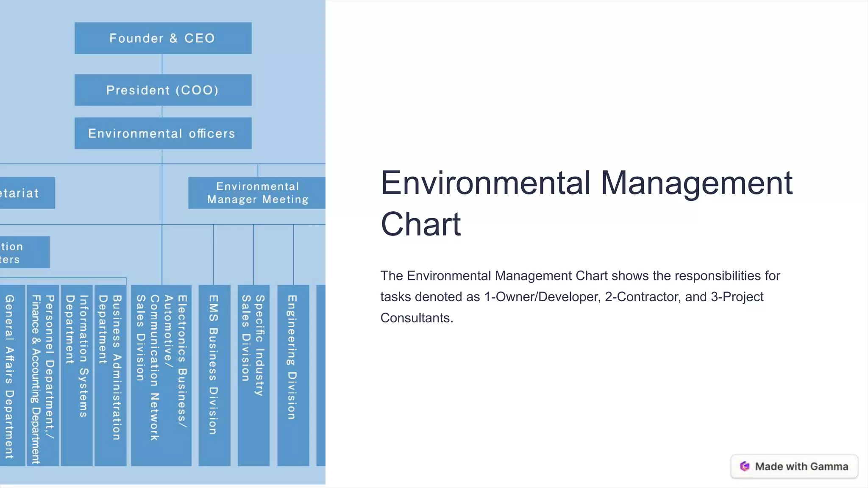The height and width of the screenshot is (488, 868).
Task: Click the Environmental Management Chart heading
Action: pos(586,203)
